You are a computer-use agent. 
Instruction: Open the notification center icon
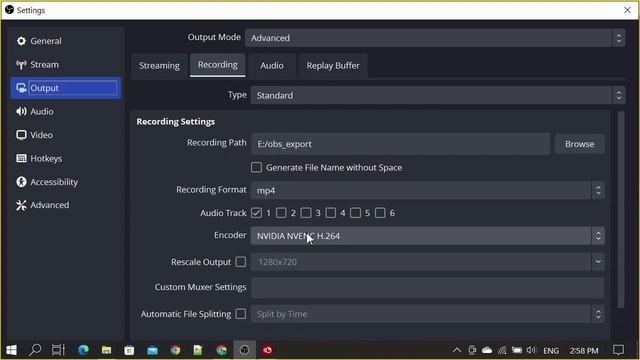point(618,350)
